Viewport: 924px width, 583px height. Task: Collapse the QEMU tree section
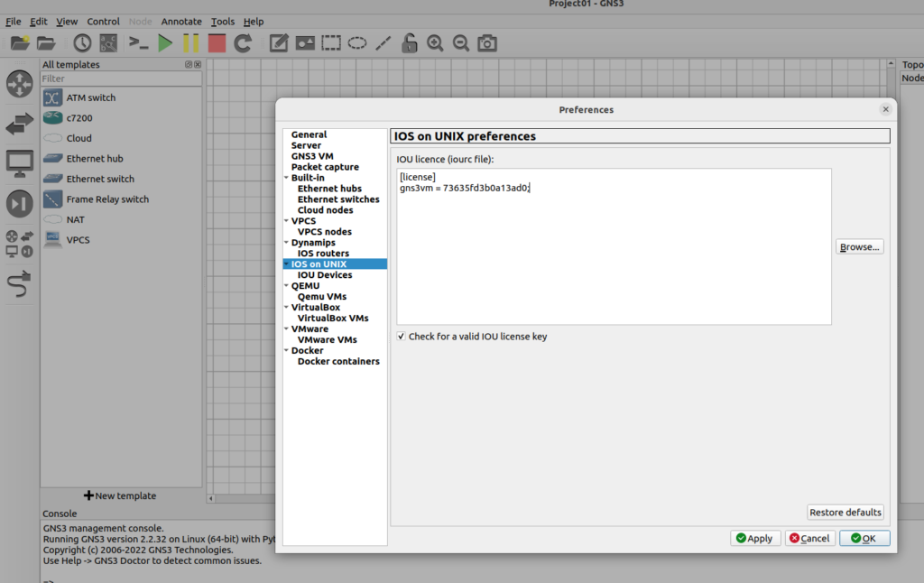(286, 286)
